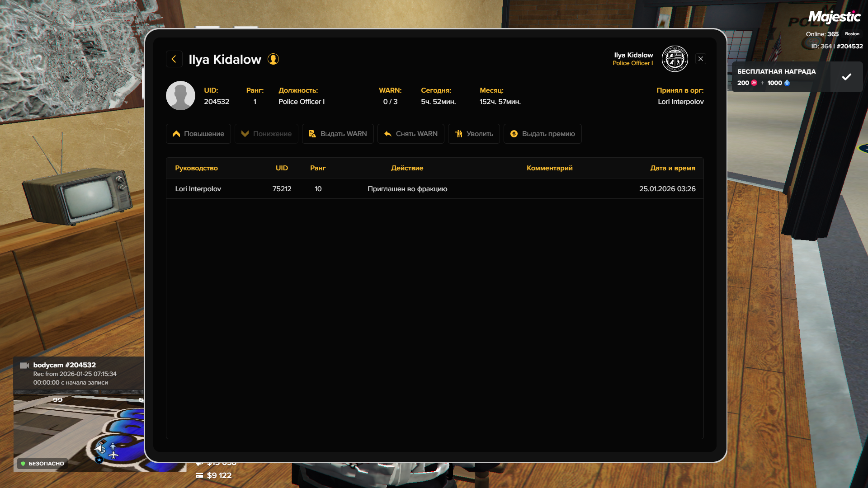This screenshot has width=868, height=488.
Task: Click the Дата и время column header
Action: tap(672, 168)
